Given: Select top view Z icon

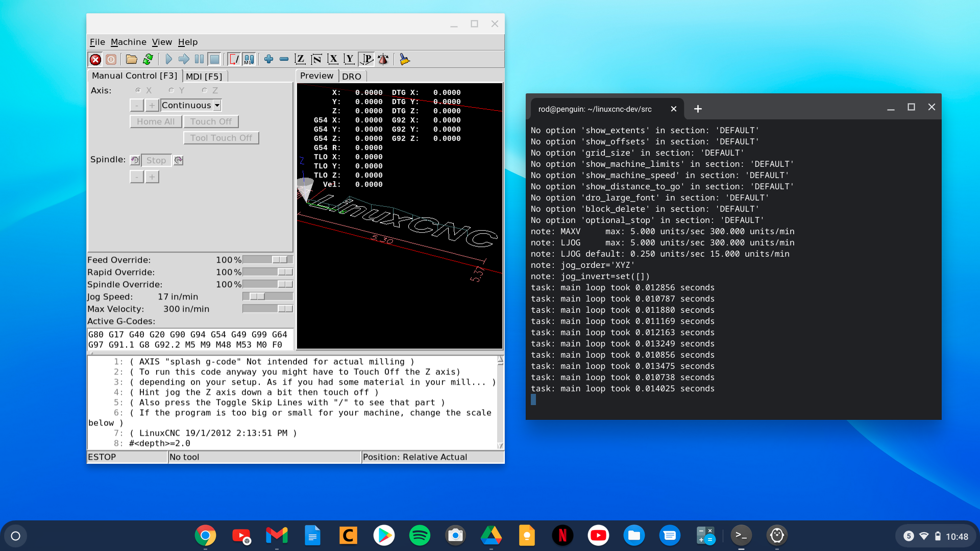Looking at the screenshot, I should (300, 60).
